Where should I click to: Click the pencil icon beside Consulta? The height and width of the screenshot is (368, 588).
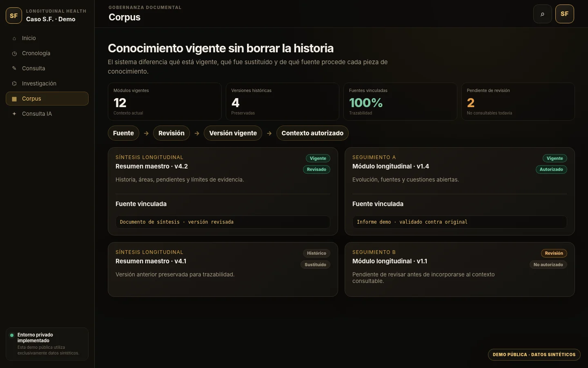(14, 68)
